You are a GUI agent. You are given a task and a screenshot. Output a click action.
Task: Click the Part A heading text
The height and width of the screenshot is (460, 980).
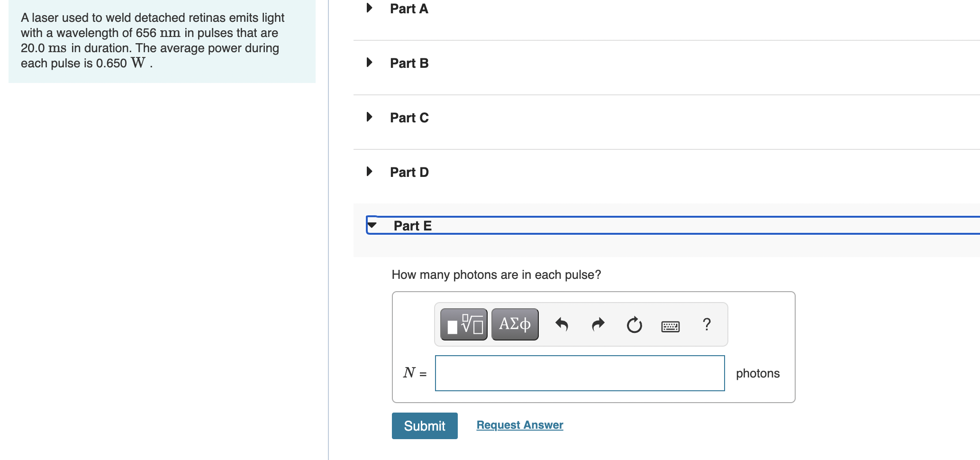pos(409,9)
